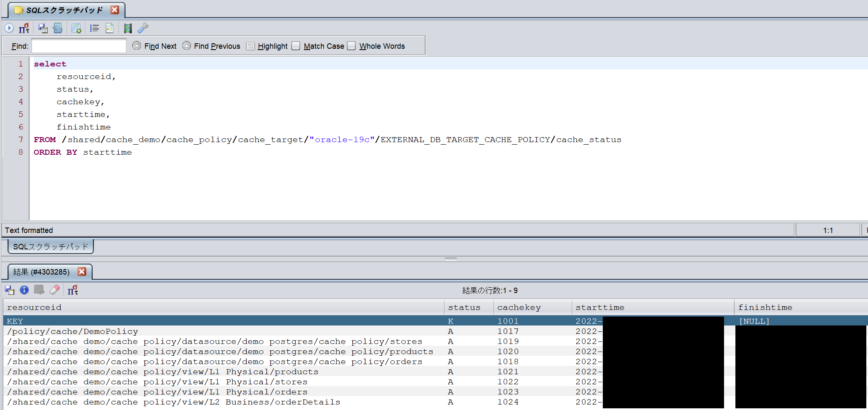Clear results using the eraser icon
The image size is (868, 410).
click(x=55, y=290)
